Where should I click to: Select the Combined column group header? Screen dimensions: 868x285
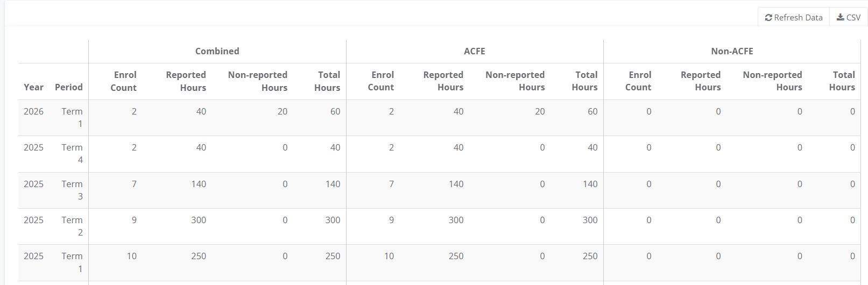point(217,51)
